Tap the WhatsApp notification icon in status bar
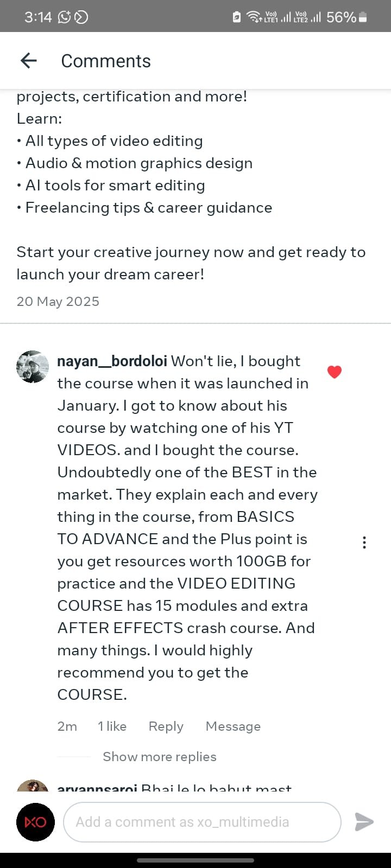The width and height of the screenshot is (391, 868). click(x=64, y=17)
